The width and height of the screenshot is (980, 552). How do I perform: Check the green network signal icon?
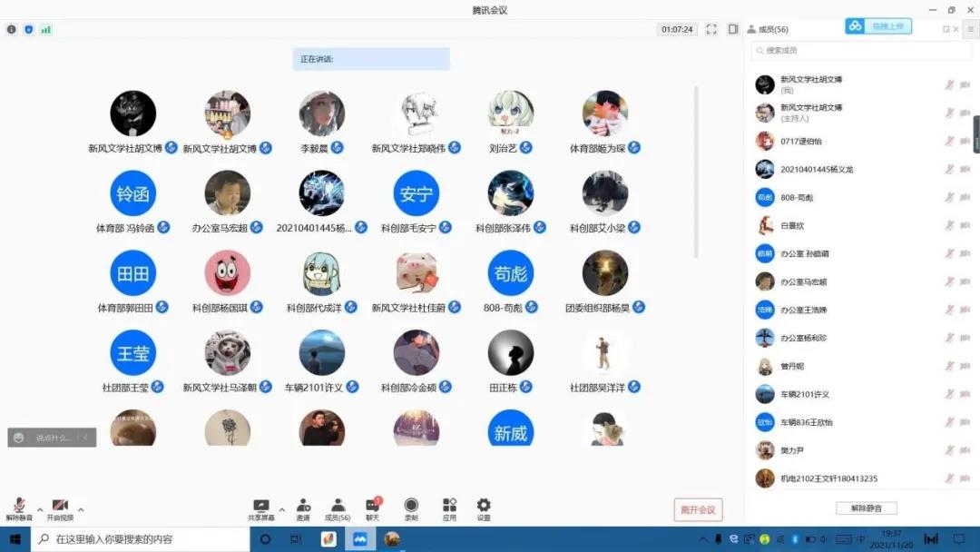[x=45, y=29]
